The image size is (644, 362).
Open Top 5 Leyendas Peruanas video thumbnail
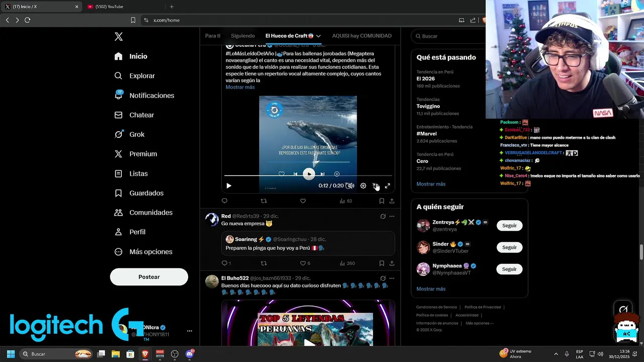(308, 323)
